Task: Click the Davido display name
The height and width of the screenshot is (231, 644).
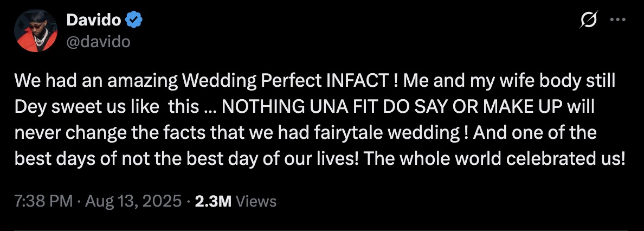Action: 94,21
